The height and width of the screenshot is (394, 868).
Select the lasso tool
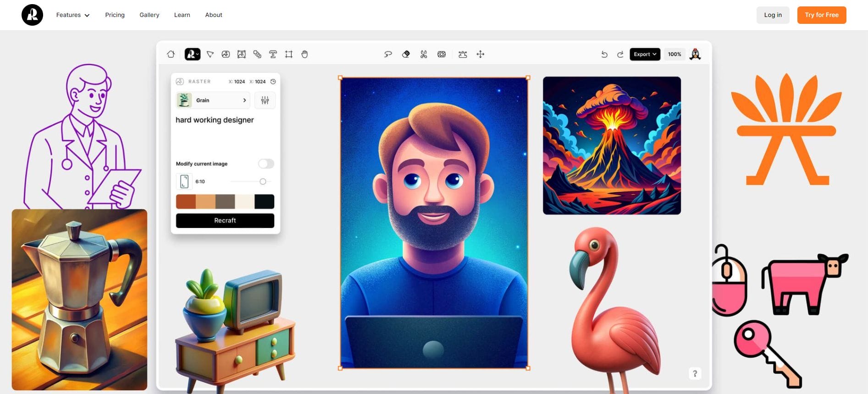(x=388, y=54)
